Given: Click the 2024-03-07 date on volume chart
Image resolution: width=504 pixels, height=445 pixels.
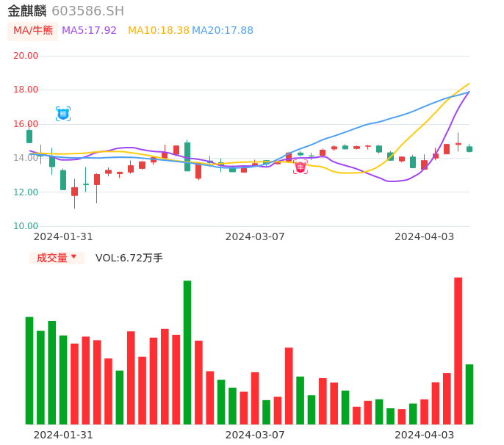Looking at the screenshot, I should point(255,435).
